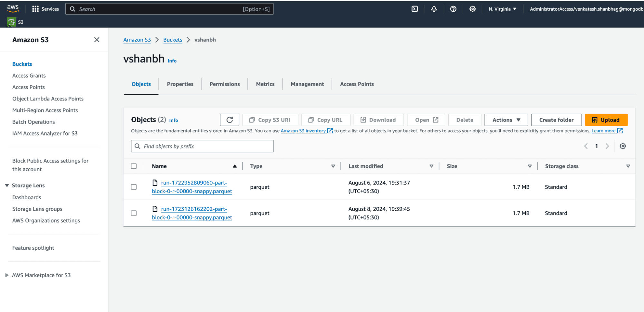The height and width of the screenshot is (312, 644).
Task: Select all objects with header checkbox
Action: [134, 166]
